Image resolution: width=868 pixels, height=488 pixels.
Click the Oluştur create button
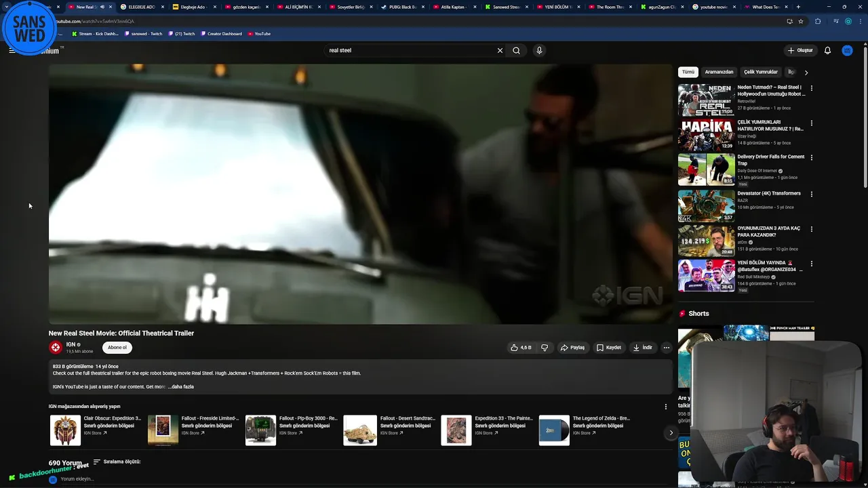click(800, 50)
